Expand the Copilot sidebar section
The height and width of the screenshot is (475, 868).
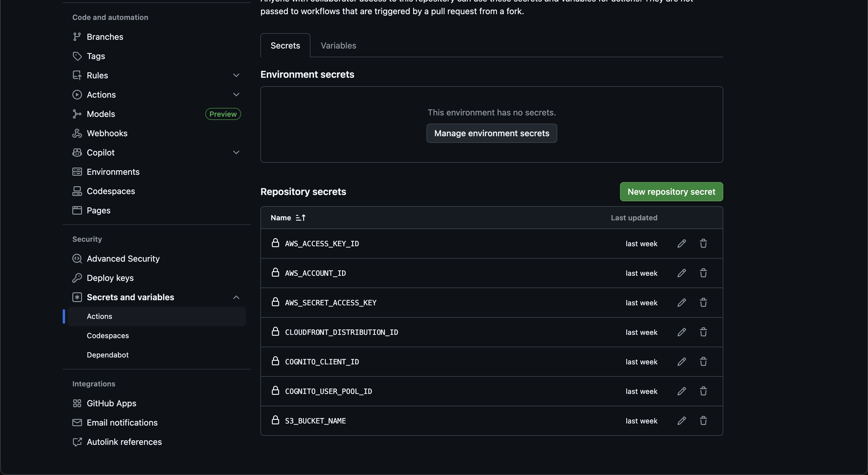(x=236, y=153)
